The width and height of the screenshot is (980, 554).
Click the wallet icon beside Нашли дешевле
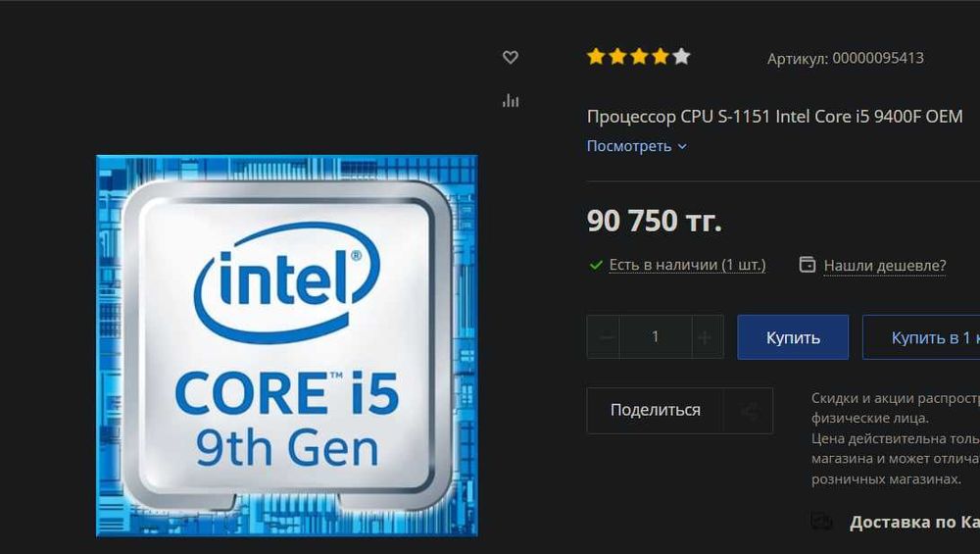807,265
